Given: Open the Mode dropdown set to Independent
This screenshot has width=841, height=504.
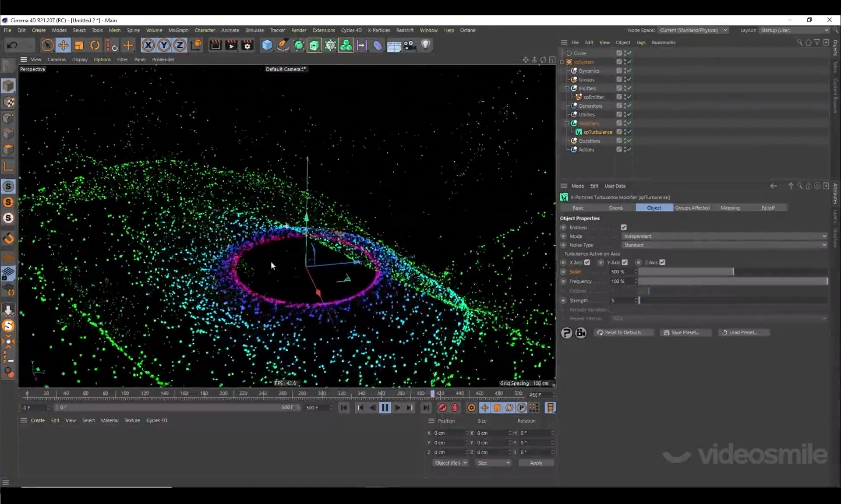Looking at the screenshot, I should 724,236.
